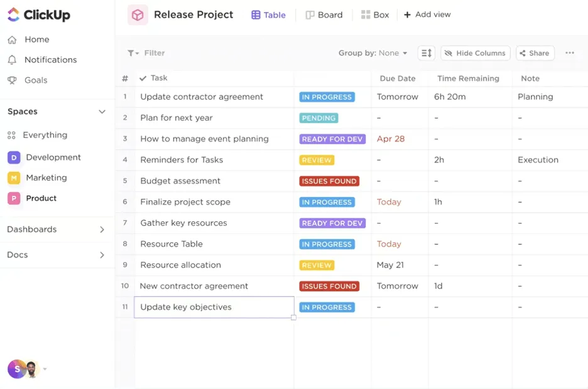This screenshot has width=588, height=389.
Task: Expand the Docs section arrow
Action: click(102, 255)
